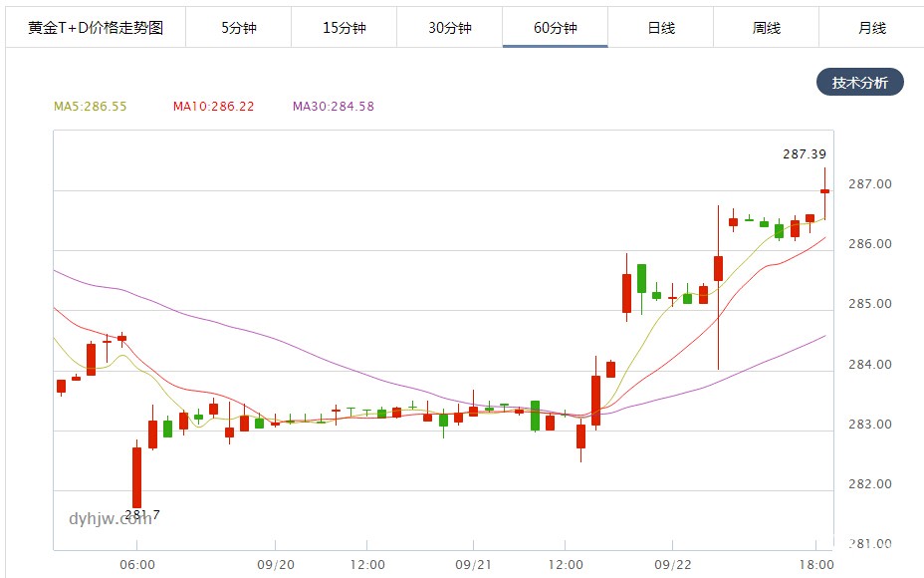The height and width of the screenshot is (578, 924).
Task: Click the MA30:284.58 legend label
Action: (334, 106)
